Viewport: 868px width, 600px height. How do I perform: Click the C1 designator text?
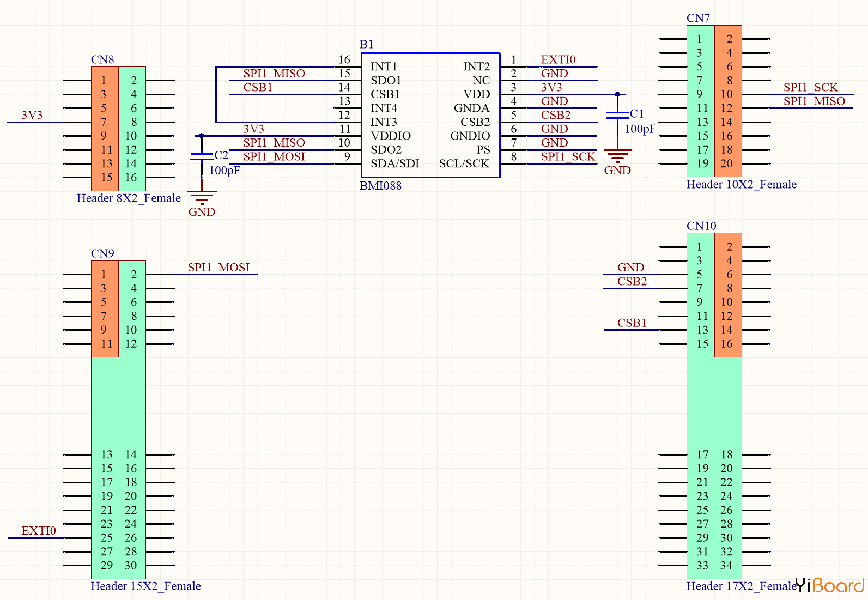click(637, 113)
